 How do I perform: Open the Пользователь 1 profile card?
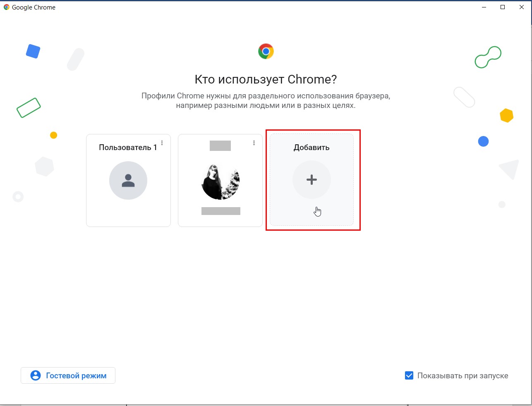(128, 180)
